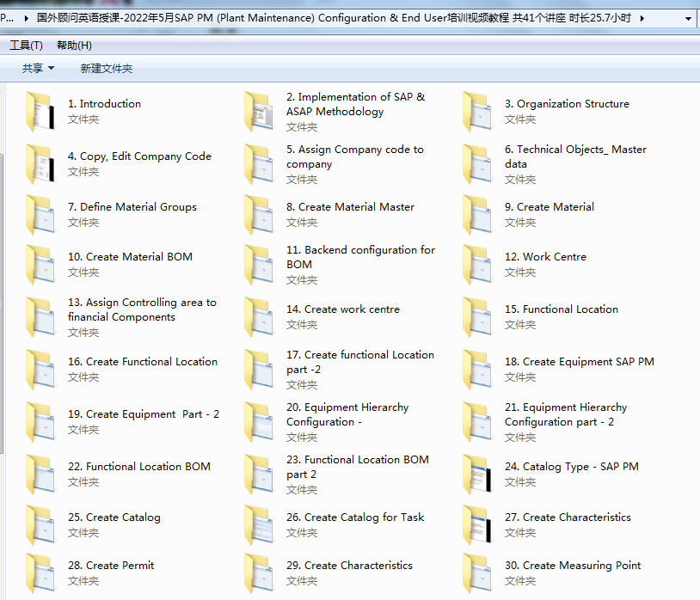This screenshot has height=600, width=700.
Task: Select the 24. Catalog Type - SAP PM folder icon
Action: 477,474
